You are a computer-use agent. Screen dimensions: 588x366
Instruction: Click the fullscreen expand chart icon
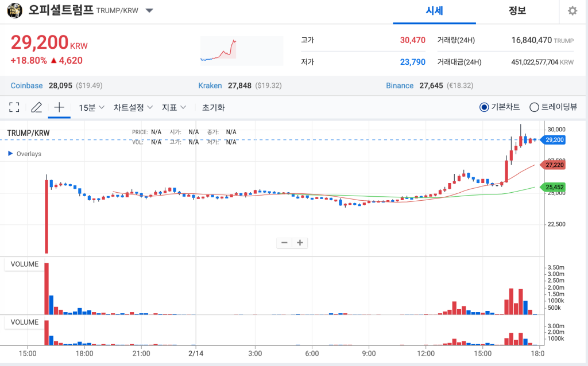click(x=14, y=107)
